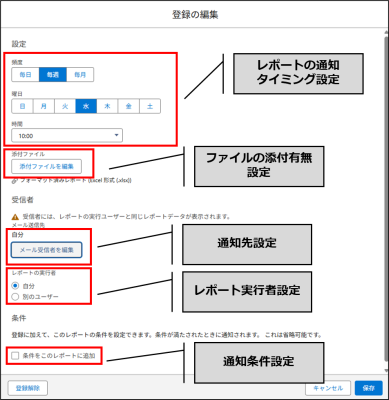Choose 火 (Tuesday) as the weekday
Image resolution: width=389 pixels, height=400 pixels.
[x=65, y=106]
